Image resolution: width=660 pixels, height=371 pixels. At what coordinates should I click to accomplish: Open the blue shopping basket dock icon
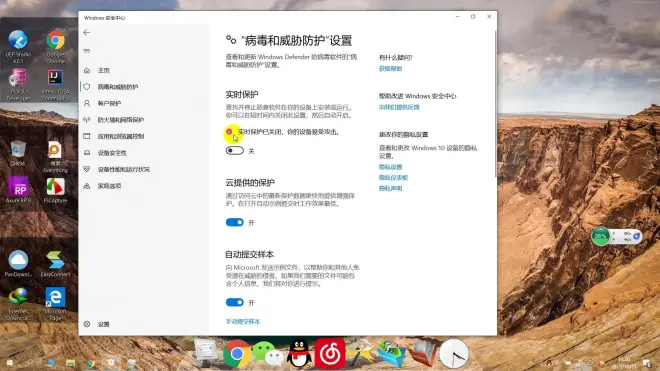(x=391, y=354)
